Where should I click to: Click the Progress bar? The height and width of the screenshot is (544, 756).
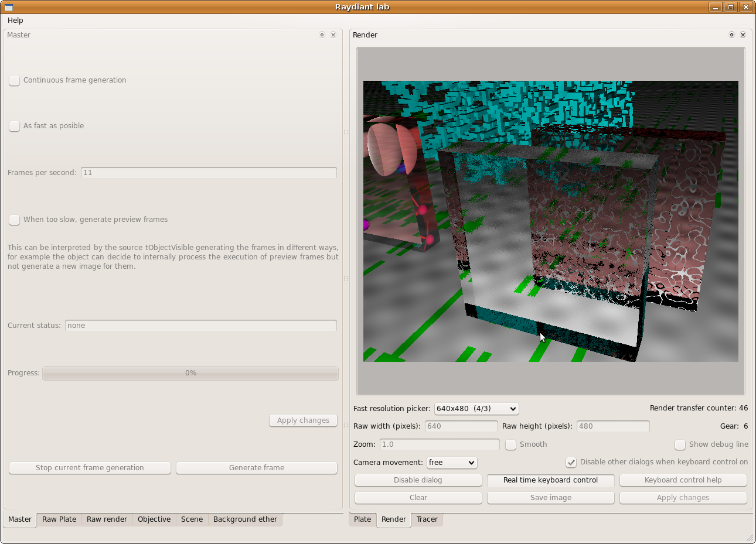190,373
